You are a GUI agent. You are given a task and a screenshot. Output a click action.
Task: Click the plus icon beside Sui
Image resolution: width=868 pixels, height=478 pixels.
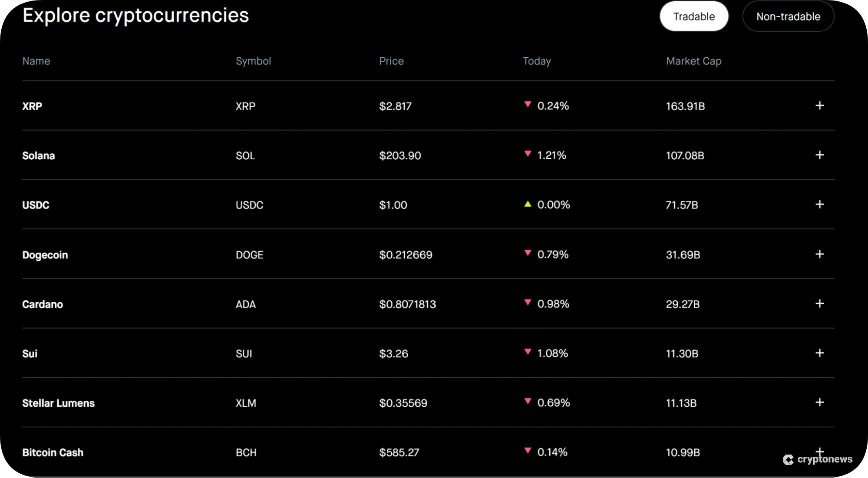820,353
